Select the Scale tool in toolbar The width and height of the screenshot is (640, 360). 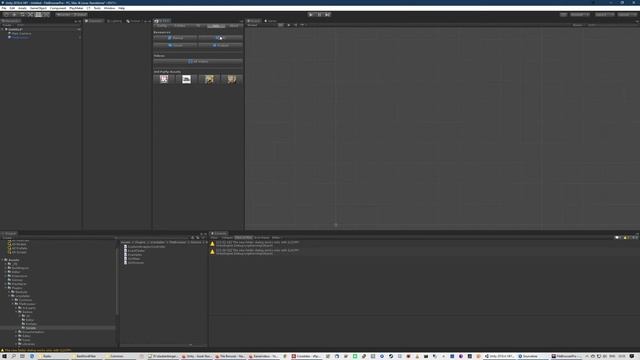30,15
